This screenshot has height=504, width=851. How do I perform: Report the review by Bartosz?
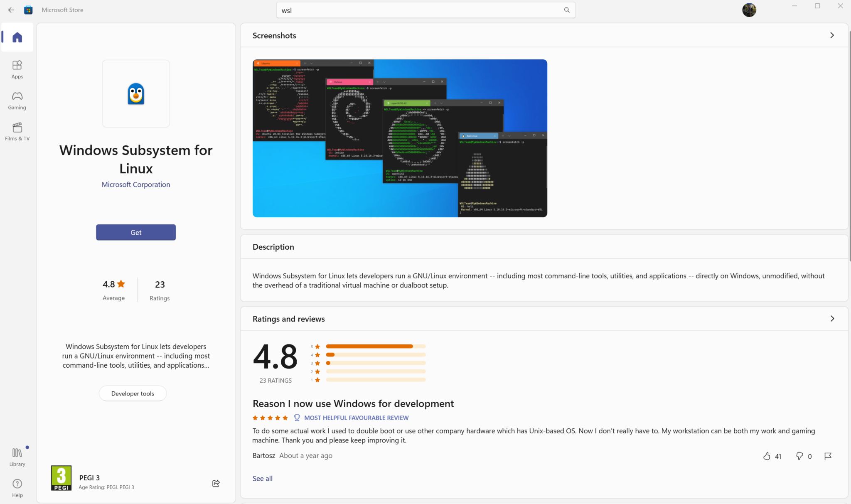827,456
